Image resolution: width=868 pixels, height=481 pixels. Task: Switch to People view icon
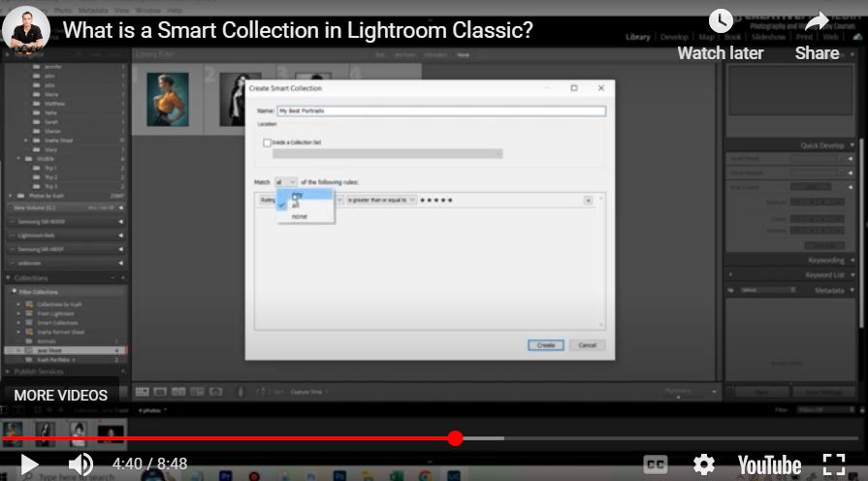click(x=216, y=392)
